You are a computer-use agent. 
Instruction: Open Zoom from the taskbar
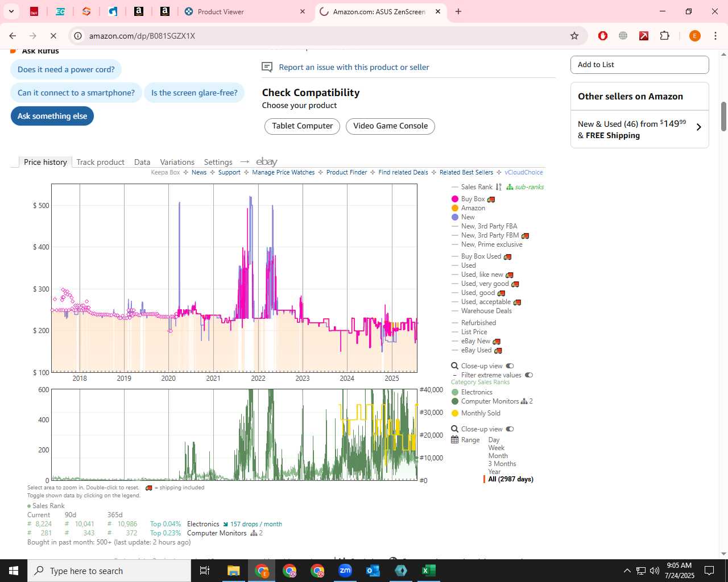(x=345, y=571)
